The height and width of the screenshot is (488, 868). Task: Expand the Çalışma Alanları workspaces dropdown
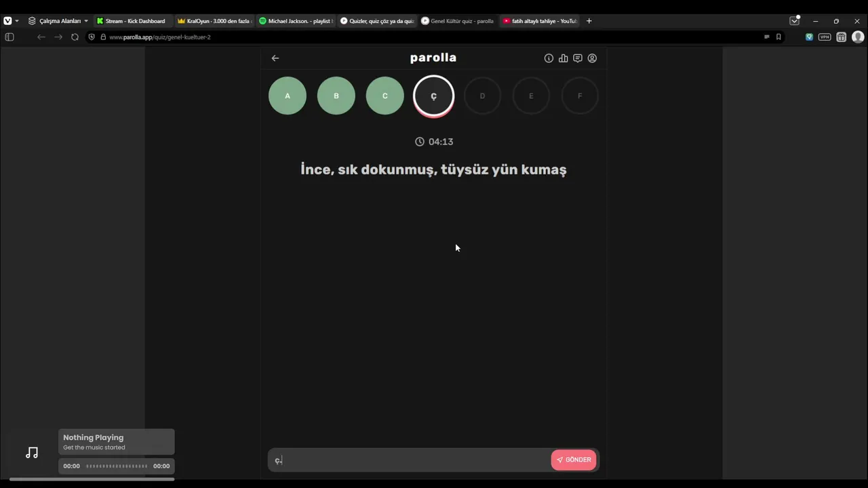pos(58,21)
